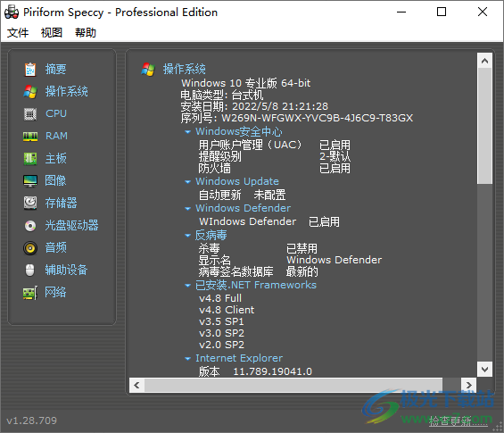This screenshot has height=433, width=504.
Task: Click the 病毒签名数据库 row
Action: tap(259, 271)
